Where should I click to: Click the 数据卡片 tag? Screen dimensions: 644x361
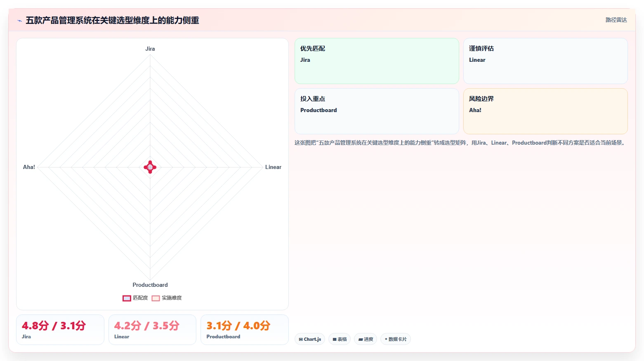395,339
